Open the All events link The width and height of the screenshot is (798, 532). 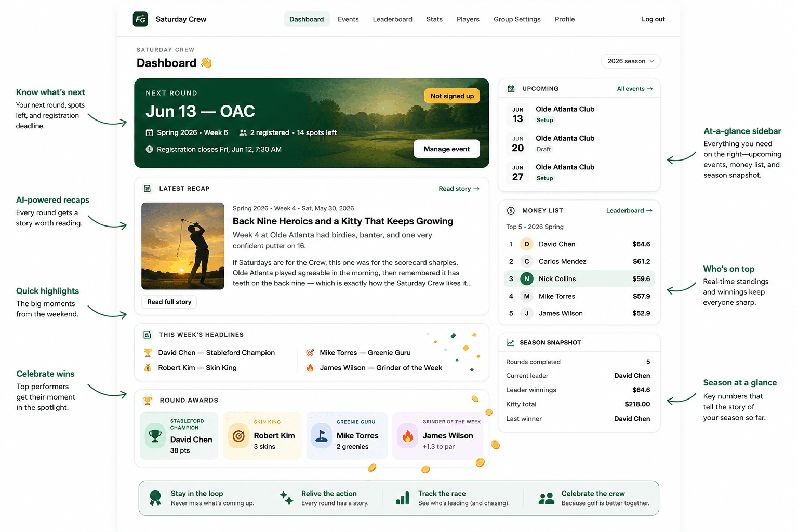click(634, 89)
